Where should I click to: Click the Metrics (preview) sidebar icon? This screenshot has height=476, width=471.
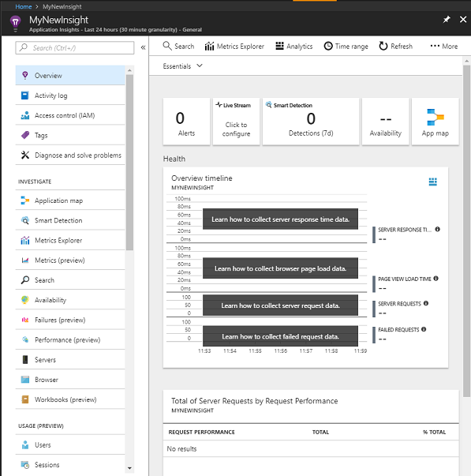pyautogui.click(x=25, y=260)
